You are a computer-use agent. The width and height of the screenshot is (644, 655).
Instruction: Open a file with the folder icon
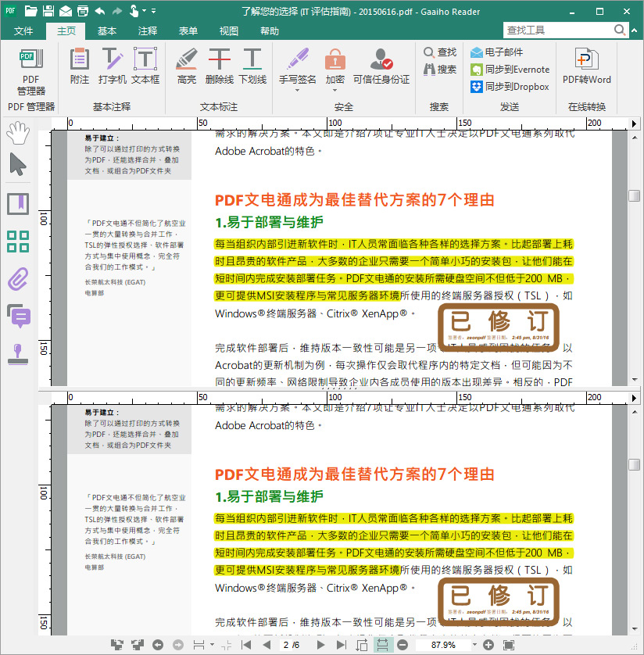tap(30, 11)
